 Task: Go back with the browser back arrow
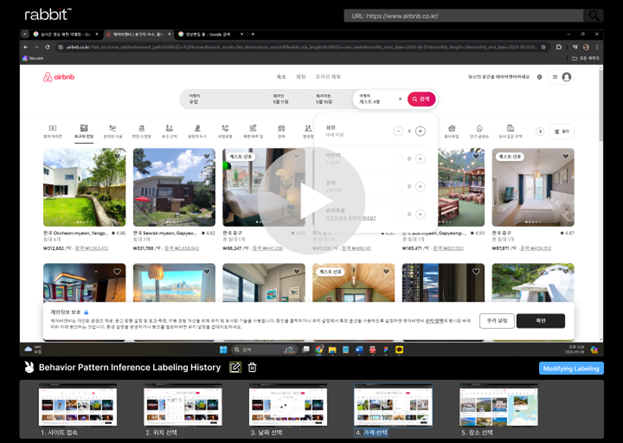click(x=26, y=47)
